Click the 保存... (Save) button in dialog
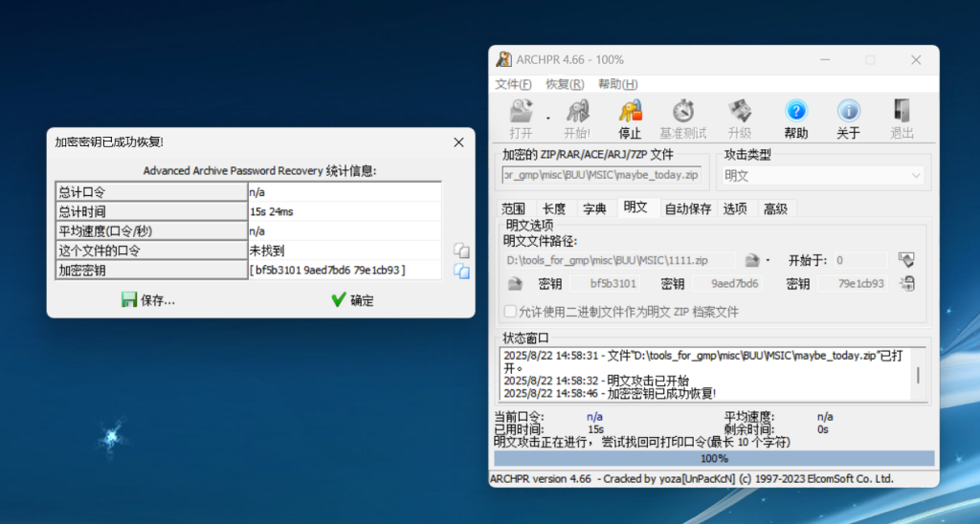980x524 pixels. [x=148, y=300]
